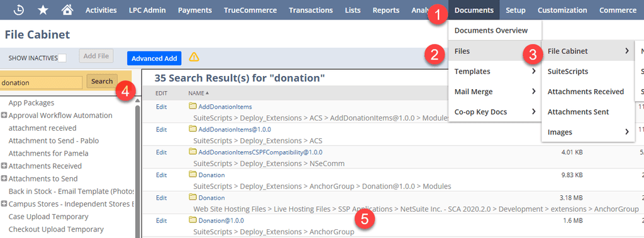Open the Setup menu
Viewport: 644px width, 238px height.
pos(516,10)
